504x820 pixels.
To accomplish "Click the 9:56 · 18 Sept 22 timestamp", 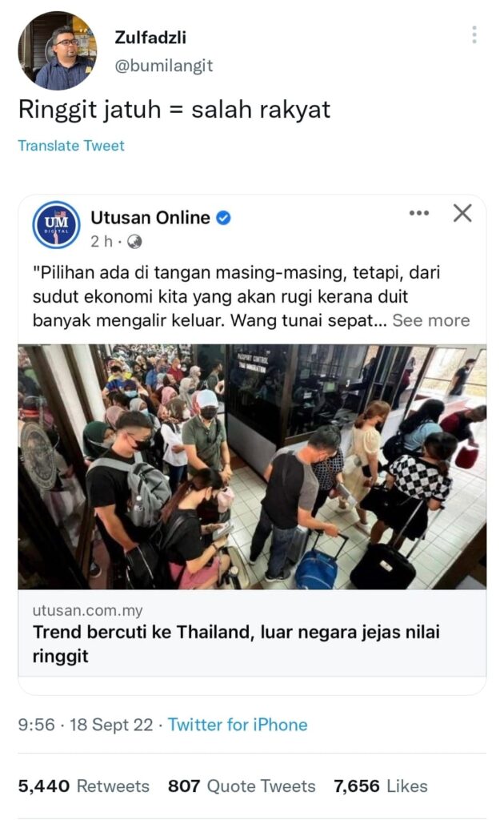I will (x=86, y=725).
